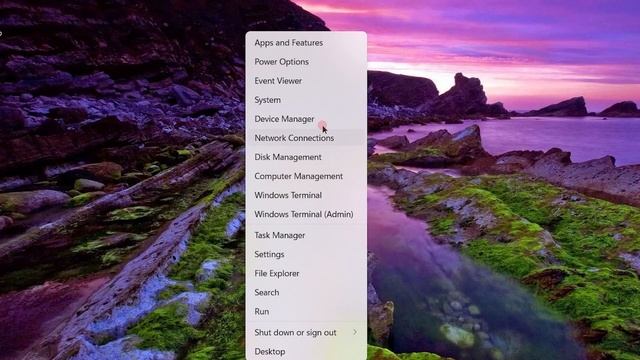
Task: Select Power Options from the menu
Action: 306,62
